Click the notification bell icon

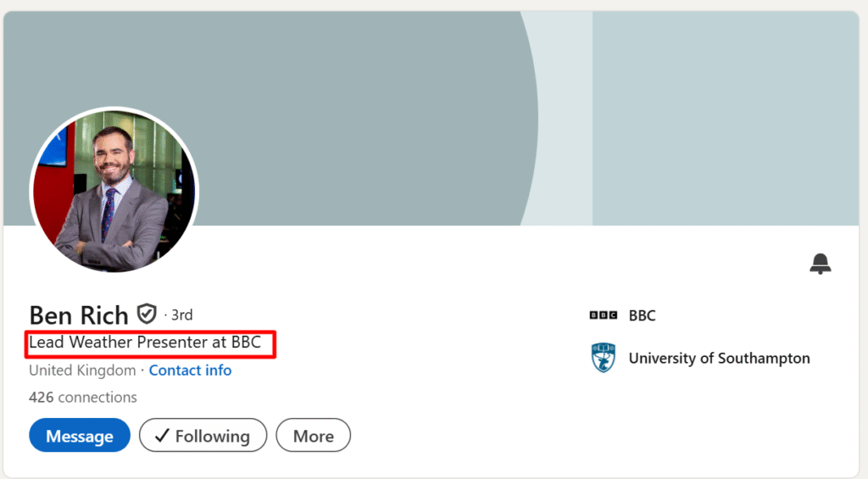tap(820, 264)
